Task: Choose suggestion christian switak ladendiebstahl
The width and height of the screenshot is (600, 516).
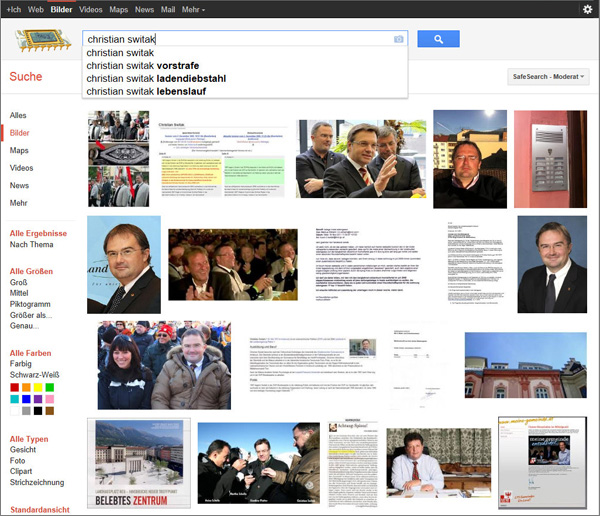Action: [x=245, y=78]
